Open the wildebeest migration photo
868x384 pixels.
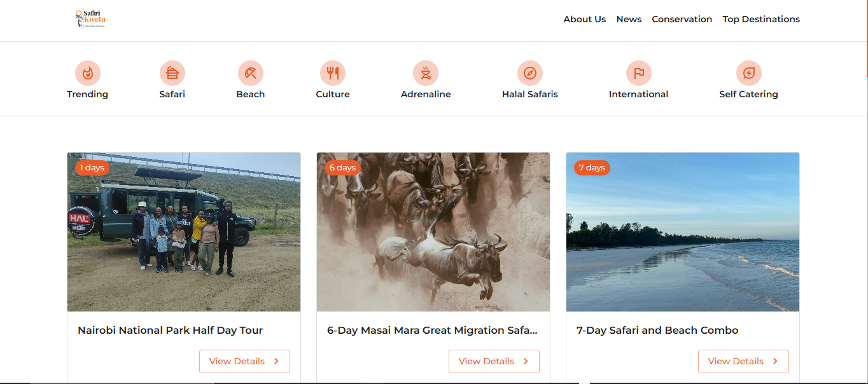point(433,232)
